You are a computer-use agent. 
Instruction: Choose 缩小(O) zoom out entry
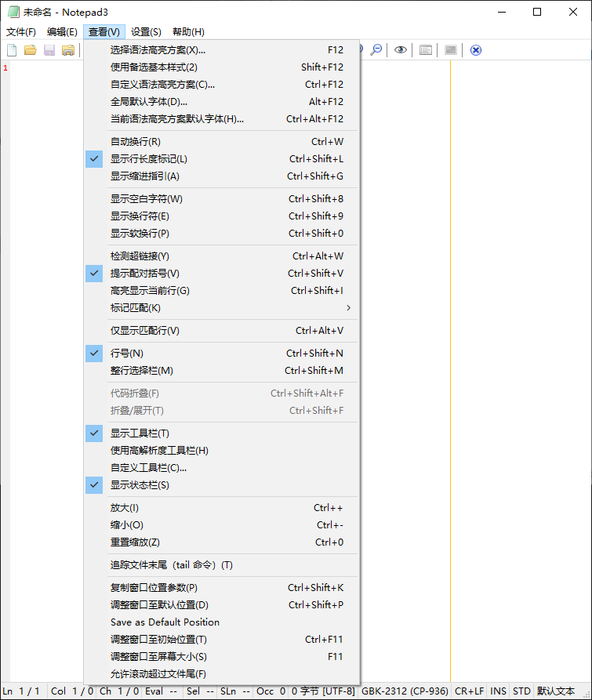(221, 525)
